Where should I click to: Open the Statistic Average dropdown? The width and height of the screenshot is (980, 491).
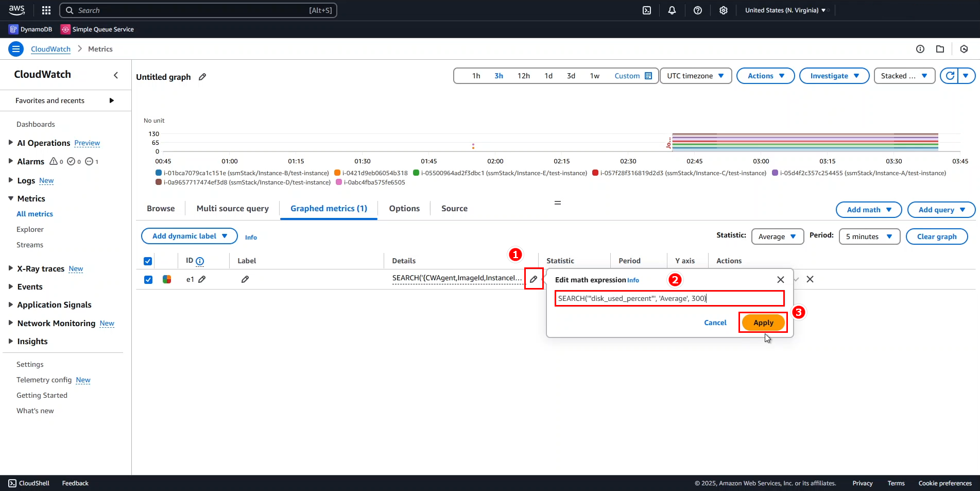pos(777,236)
